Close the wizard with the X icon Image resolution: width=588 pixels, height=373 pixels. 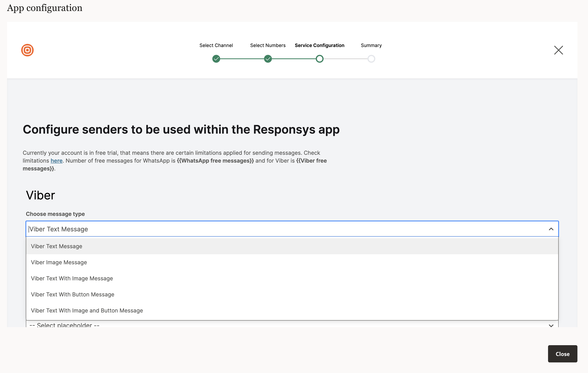[x=558, y=50]
